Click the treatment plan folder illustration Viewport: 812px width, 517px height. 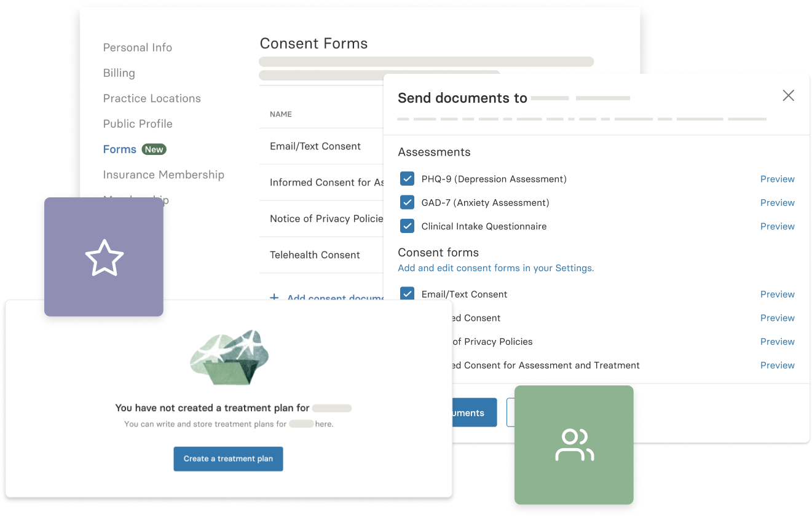(229, 358)
